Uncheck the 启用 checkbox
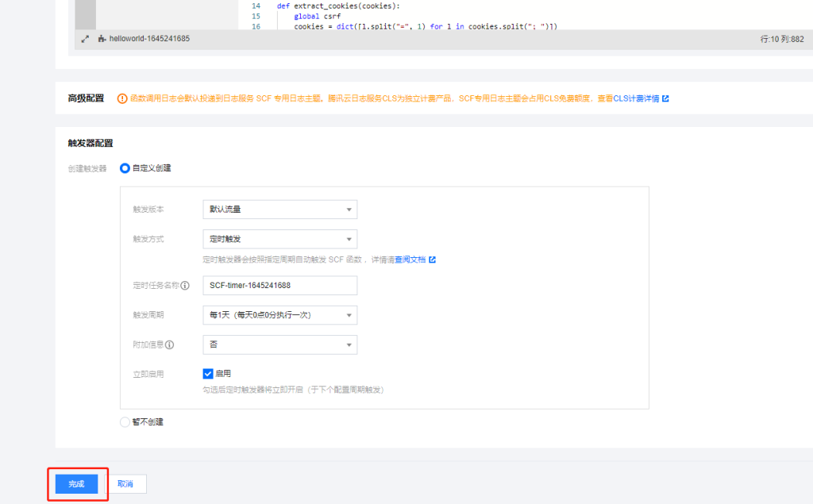This screenshot has width=813, height=504. point(208,374)
